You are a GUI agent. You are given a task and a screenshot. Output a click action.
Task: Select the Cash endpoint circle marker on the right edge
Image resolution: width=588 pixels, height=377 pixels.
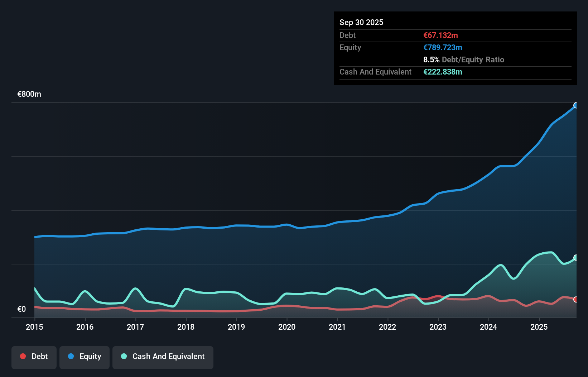pyautogui.click(x=576, y=257)
